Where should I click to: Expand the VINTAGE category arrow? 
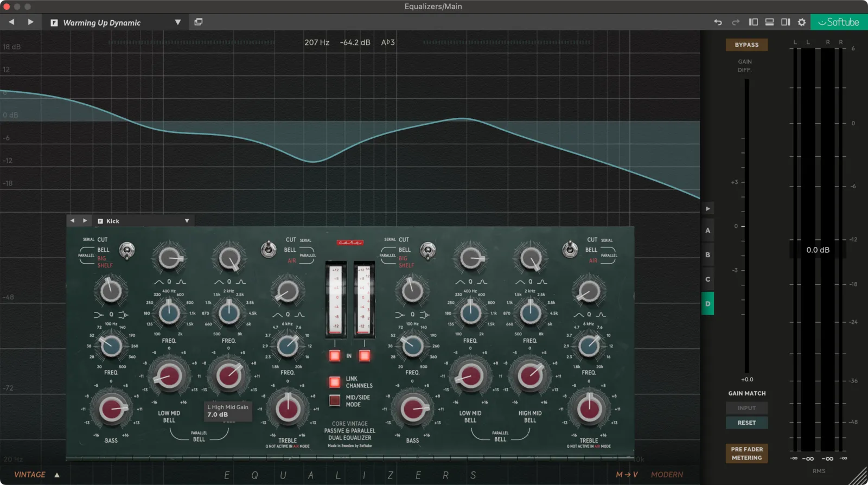57,475
